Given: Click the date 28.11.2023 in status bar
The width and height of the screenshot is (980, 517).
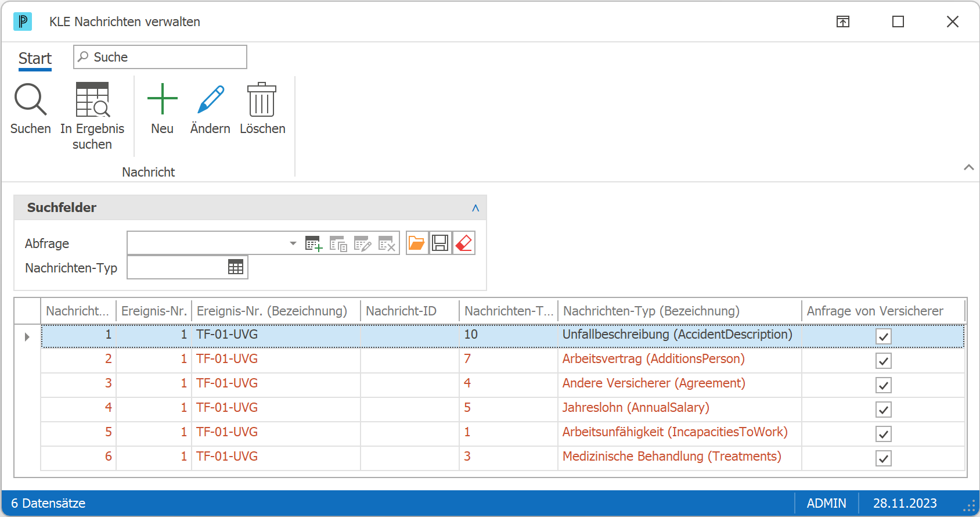Looking at the screenshot, I should pos(905,503).
